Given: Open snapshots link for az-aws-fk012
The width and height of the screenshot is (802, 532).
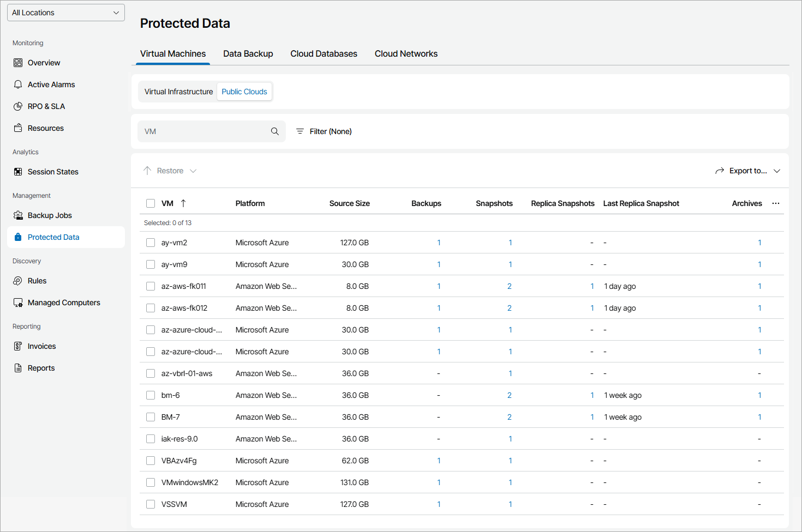Looking at the screenshot, I should (x=510, y=307).
